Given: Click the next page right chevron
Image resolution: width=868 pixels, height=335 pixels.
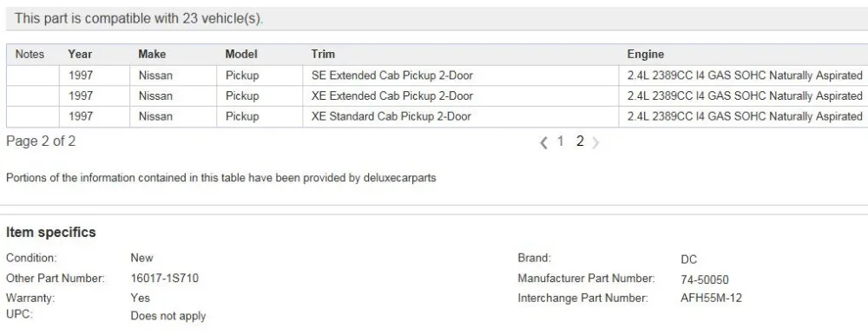Looking at the screenshot, I should [x=595, y=143].
